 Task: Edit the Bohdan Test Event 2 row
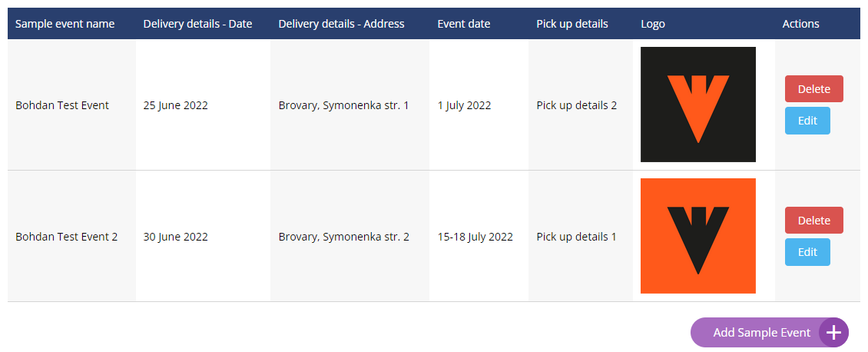tap(807, 252)
